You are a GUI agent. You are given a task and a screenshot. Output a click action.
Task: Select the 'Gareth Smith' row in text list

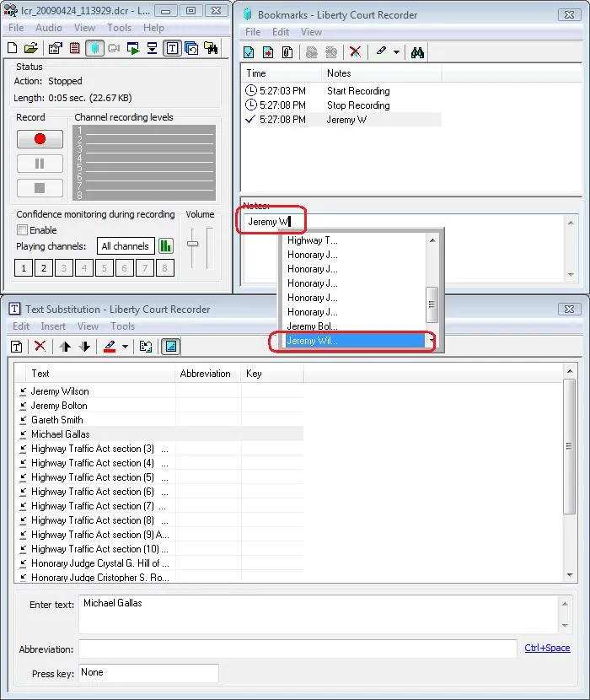[161, 420]
